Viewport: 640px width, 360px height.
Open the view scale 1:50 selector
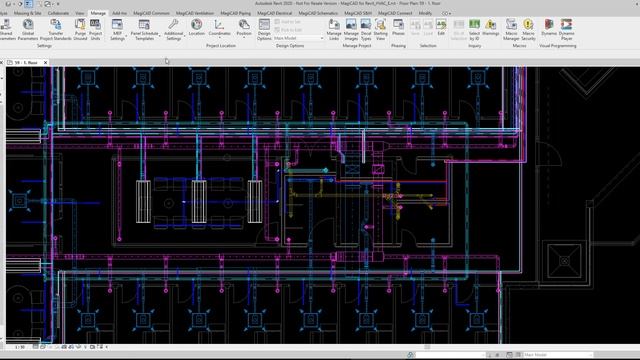(20, 347)
